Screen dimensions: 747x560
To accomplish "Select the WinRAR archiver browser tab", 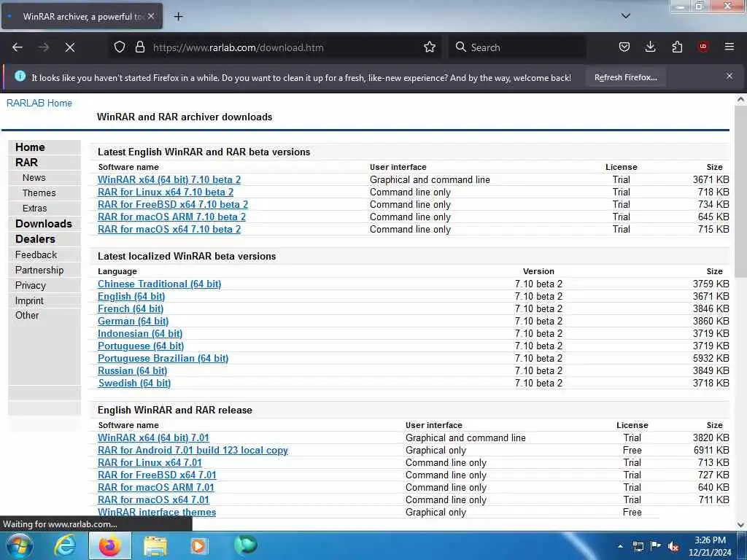I will pyautogui.click(x=82, y=17).
